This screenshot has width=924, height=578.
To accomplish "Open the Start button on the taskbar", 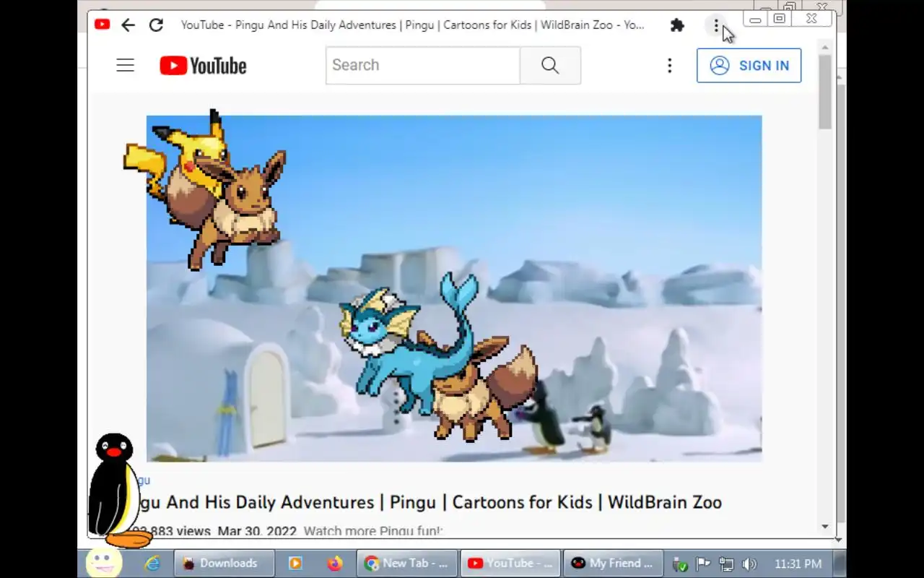I will [x=103, y=562].
